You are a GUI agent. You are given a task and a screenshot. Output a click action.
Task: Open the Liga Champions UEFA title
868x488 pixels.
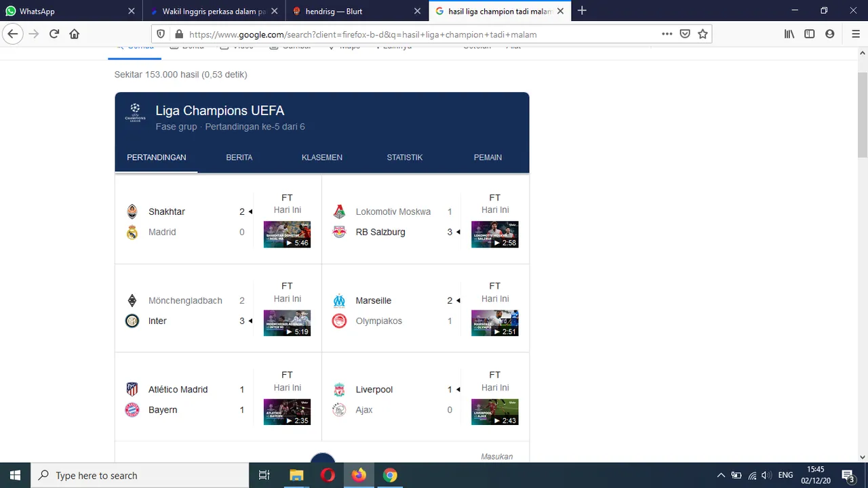[220, 110]
